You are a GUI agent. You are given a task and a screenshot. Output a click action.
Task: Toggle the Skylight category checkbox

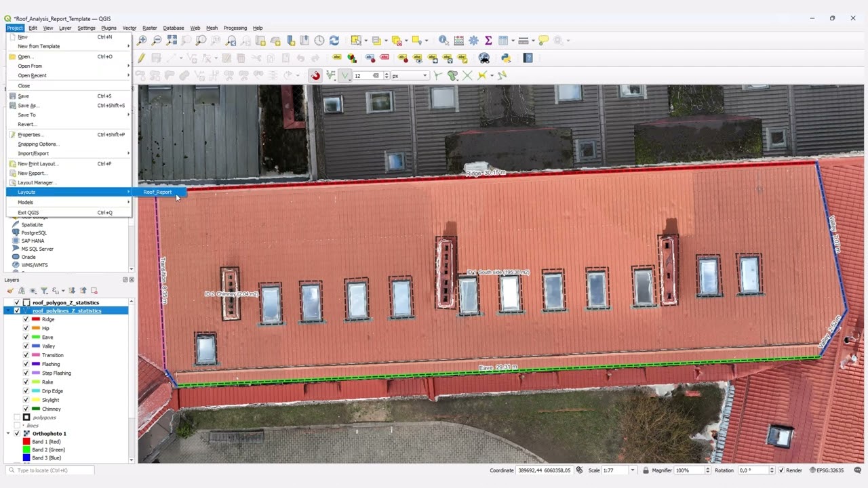26,400
